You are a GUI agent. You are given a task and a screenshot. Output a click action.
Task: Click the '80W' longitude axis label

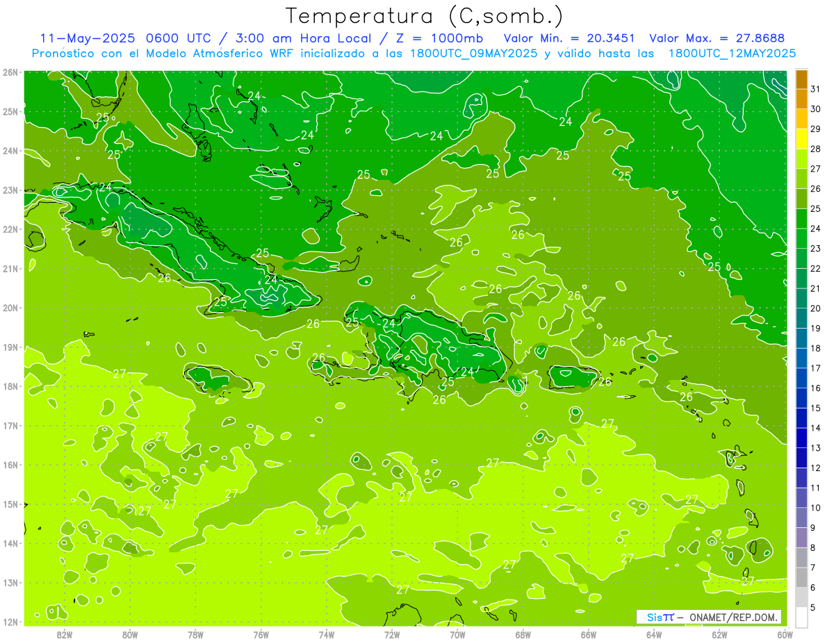pyautogui.click(x=130, y=634)
